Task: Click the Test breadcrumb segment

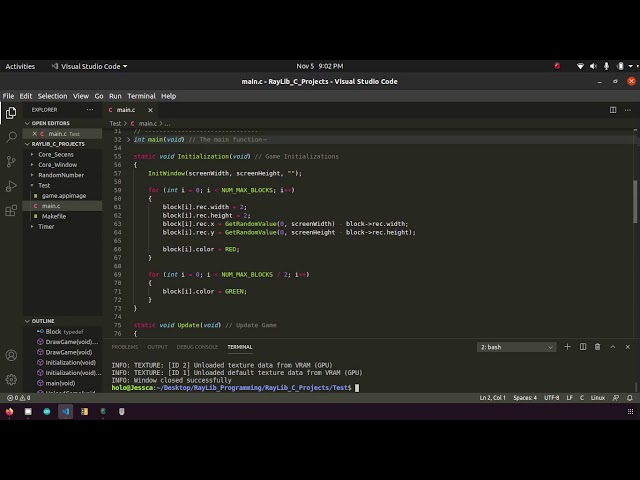Action: point(115,123)
